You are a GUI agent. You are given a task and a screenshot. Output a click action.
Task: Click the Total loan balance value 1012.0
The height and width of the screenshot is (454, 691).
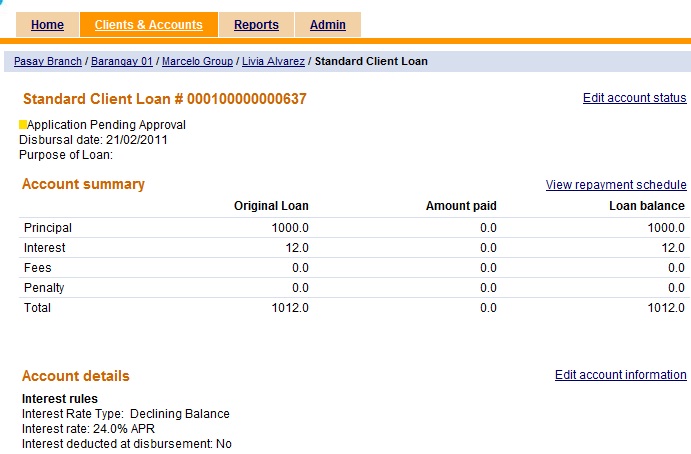(x=664, y=308)
